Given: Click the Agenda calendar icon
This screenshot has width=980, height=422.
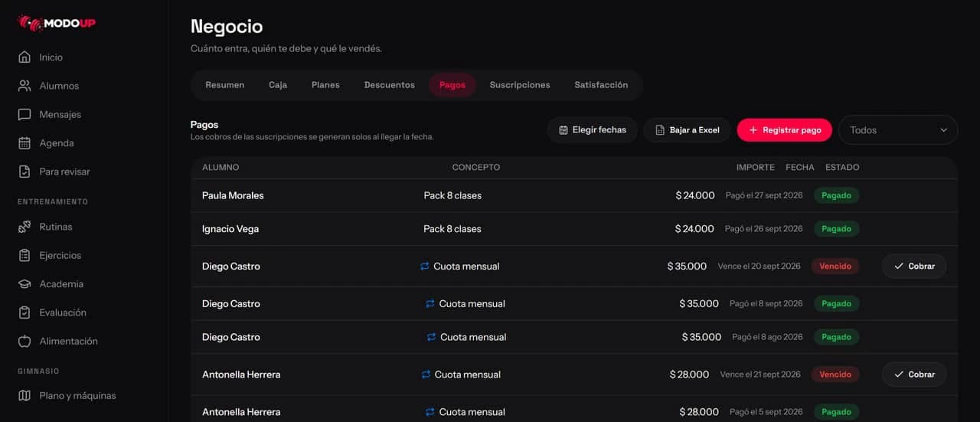Looking at the screenshot, I should pyautogui.click(x=24, y=143).
